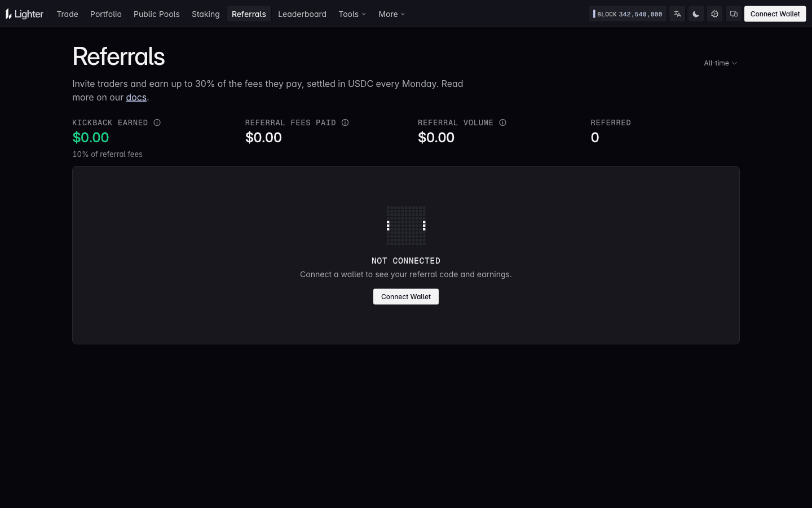812x508 pixels.
Task: Click Connect Wallet in the top bar
Action: [775, 14]
